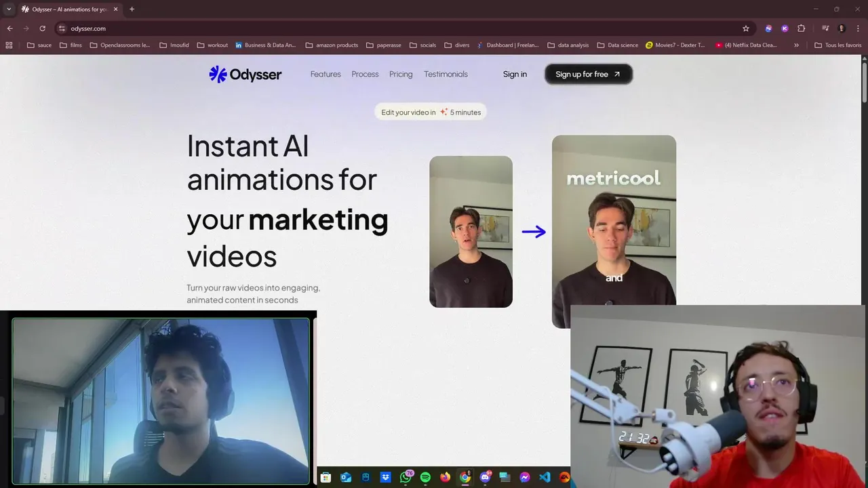Open the Tous les favoris folder

pos(838,45)
